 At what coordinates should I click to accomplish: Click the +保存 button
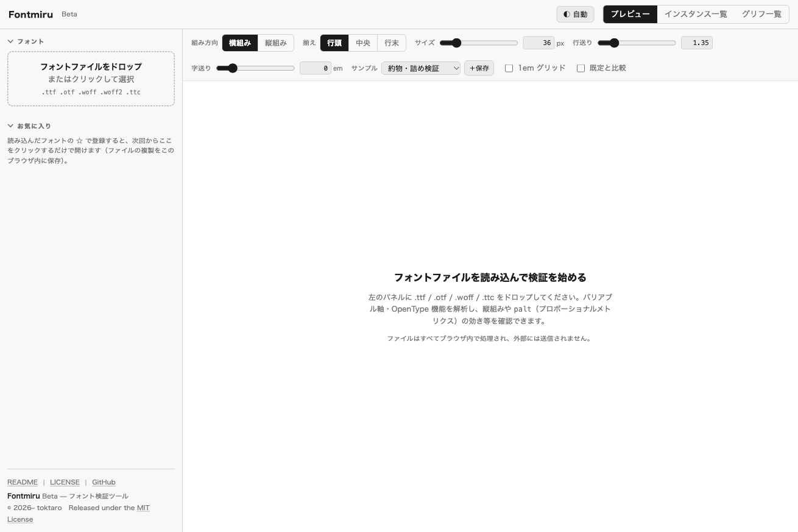[479, 68]
